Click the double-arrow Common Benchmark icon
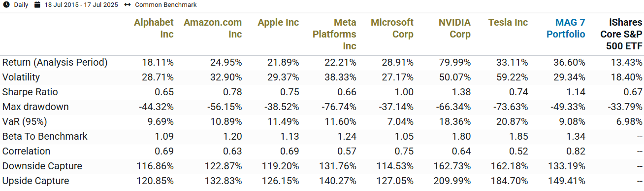The height and width of the screenshot is (191, 644). (x=127, y=5)
